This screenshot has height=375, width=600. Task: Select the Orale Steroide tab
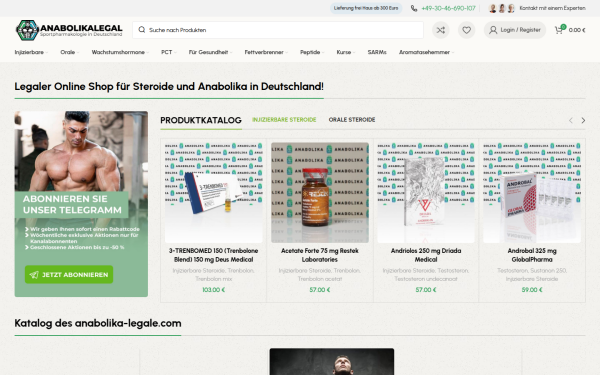click(352, 120)
